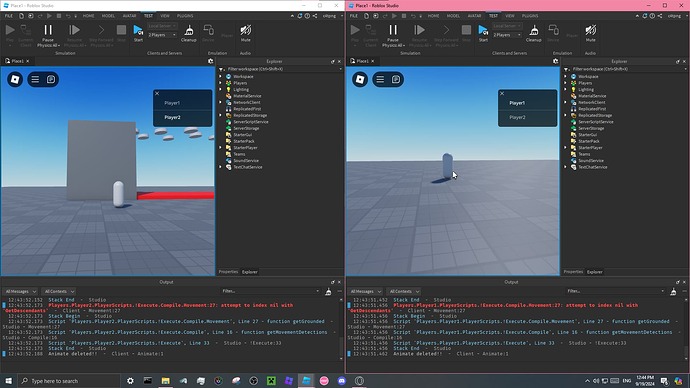Viewport: 690px width, 388px height.
Task: Open the hamburger menu icon in left viewport
Action: pos(35,80)
